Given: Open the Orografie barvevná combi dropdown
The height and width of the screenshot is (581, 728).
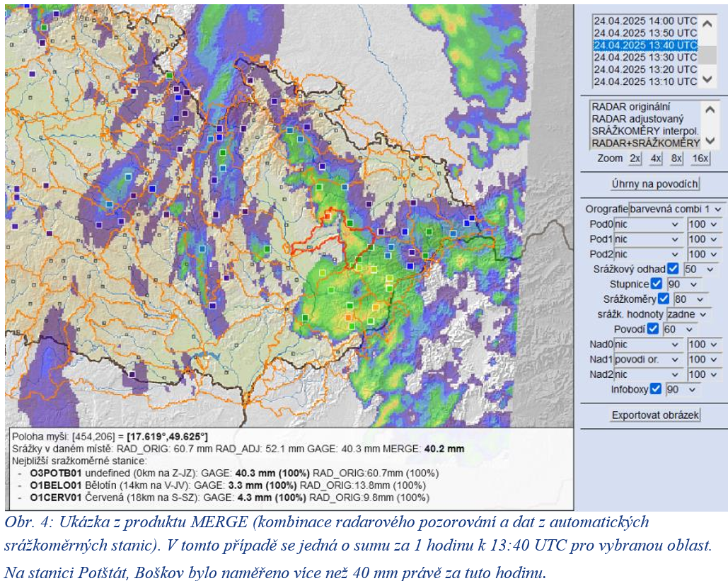Looking at the screenshot, I should point(676,209).
